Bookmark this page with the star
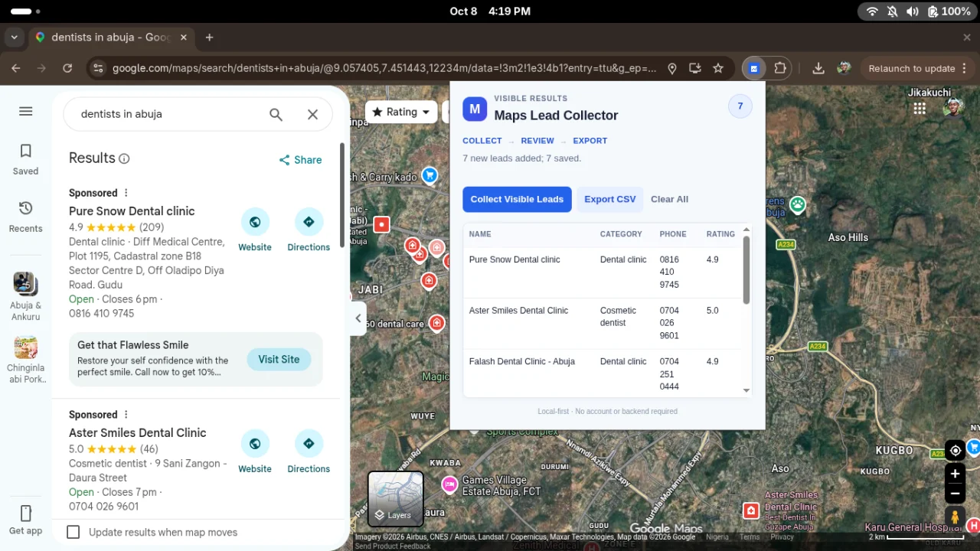 pos(718,68)
